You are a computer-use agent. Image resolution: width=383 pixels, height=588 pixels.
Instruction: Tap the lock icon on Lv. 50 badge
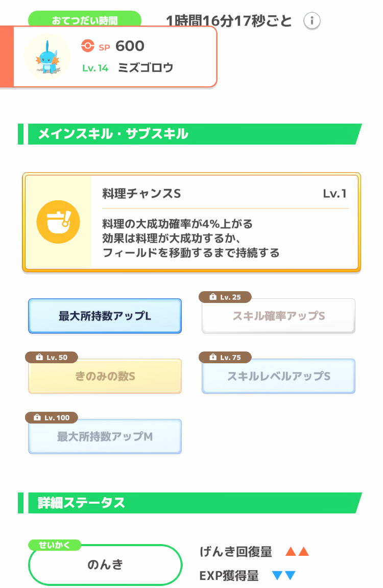pyautogui.click(x=38, y=358)
